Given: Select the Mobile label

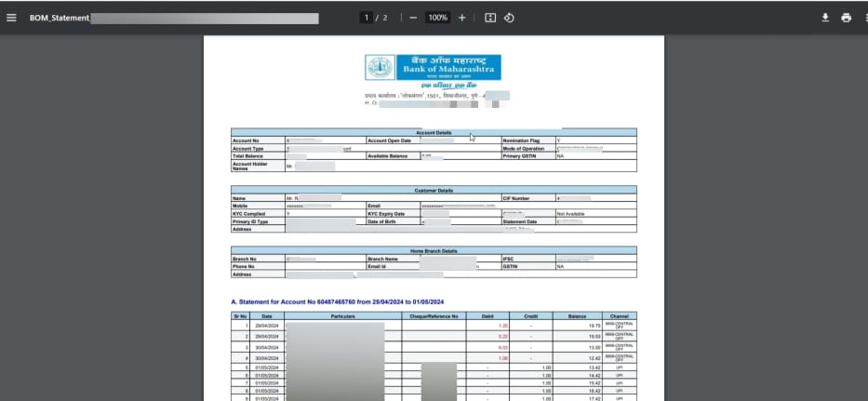Looking at the screenshot, I should point(239,206).
